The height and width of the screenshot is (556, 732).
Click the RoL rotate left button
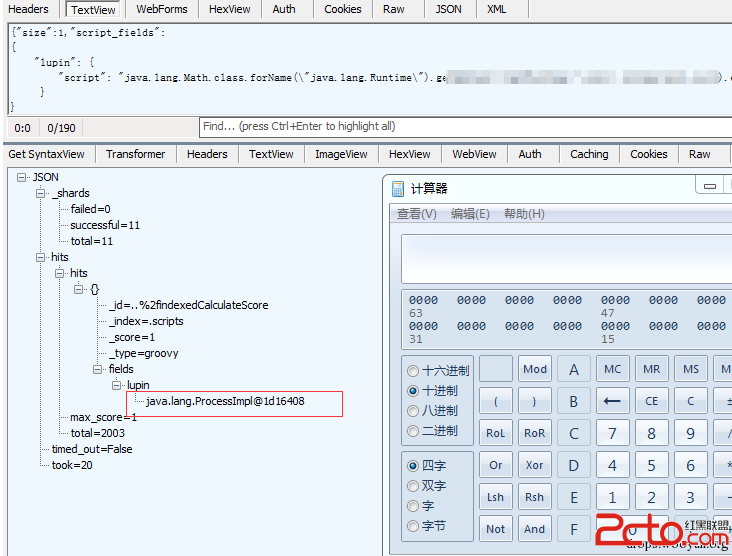click(x=495, y=433)
